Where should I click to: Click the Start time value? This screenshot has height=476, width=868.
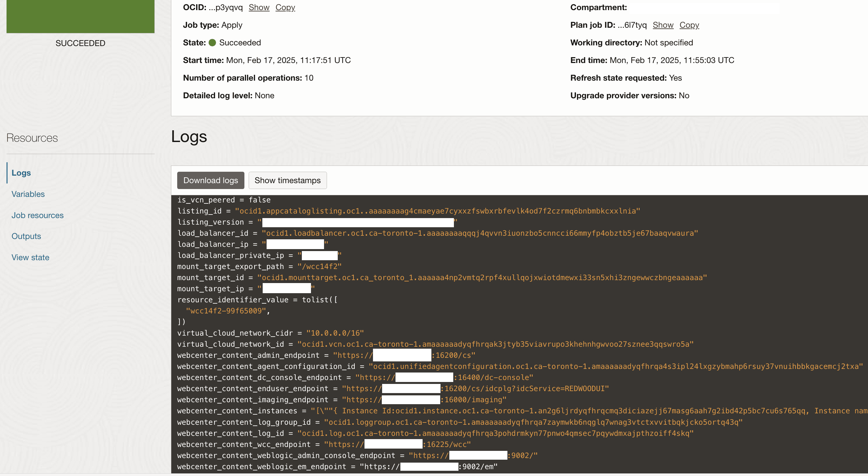[x=288, y=60]
